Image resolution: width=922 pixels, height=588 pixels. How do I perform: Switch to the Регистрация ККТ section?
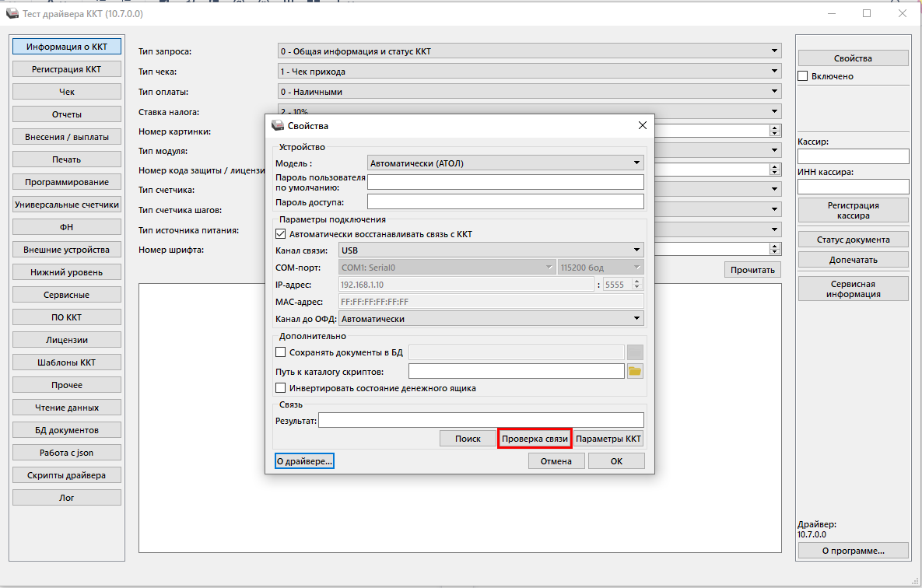[67, 69]
